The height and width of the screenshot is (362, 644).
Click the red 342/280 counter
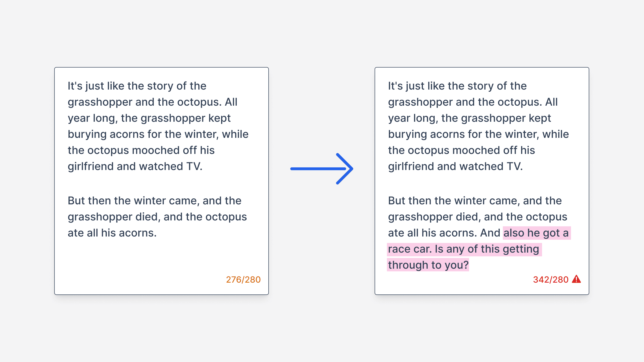click(x=551, y=280)
